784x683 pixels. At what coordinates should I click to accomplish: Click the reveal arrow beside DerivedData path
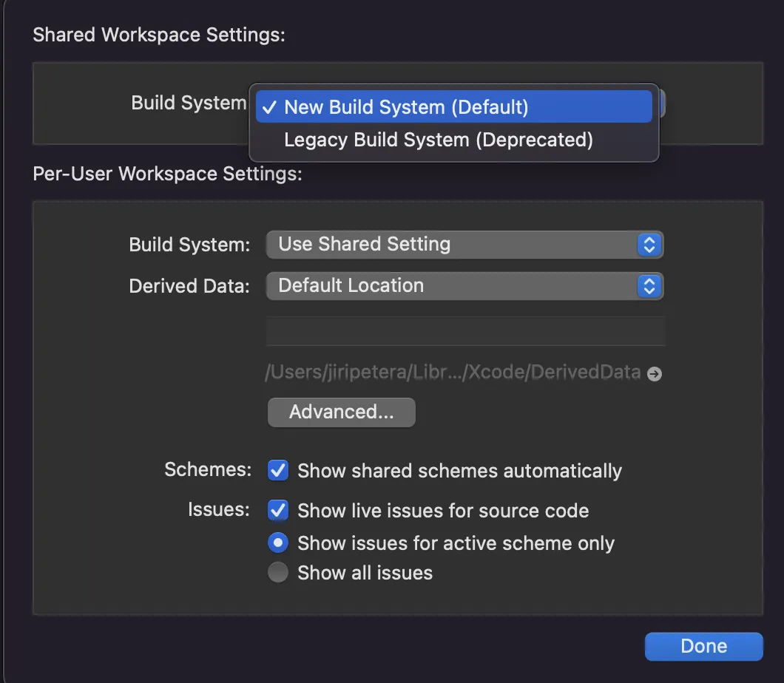[x=654, y=374]
